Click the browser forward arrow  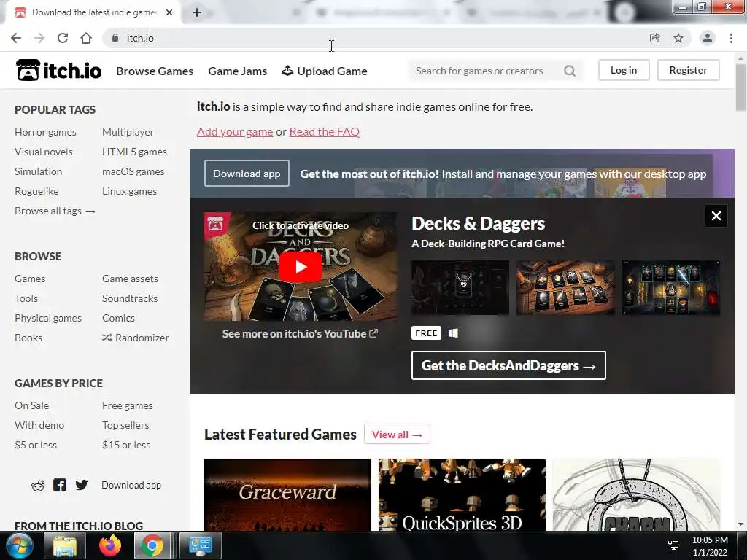[39, 38]
